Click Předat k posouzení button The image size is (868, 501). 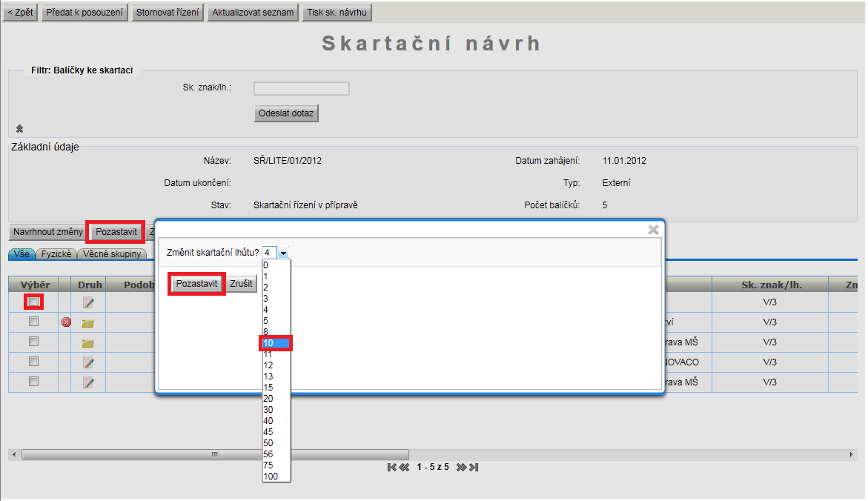tap(85, 12)
